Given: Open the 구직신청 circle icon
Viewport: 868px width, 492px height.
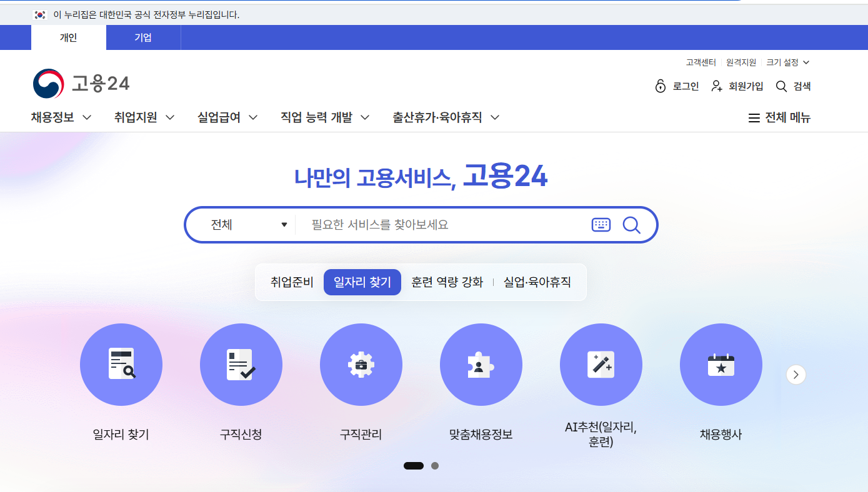Looking at the screenshot, I should (241, 365).
